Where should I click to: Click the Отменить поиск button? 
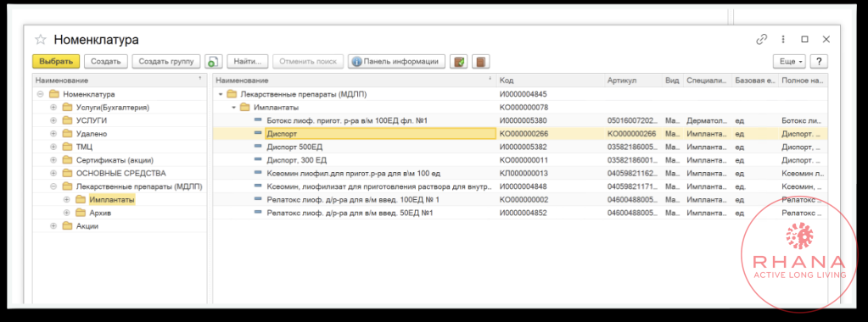coord(308,61)
